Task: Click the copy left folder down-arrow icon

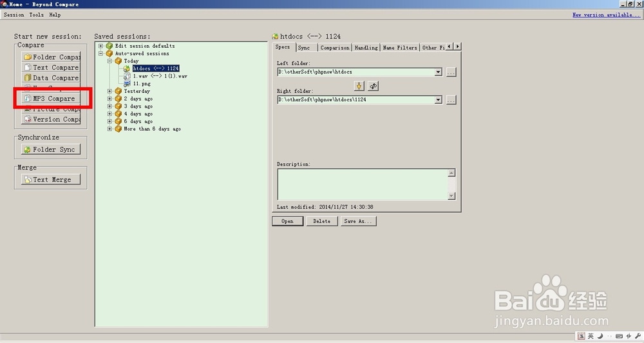Action: 359,86
